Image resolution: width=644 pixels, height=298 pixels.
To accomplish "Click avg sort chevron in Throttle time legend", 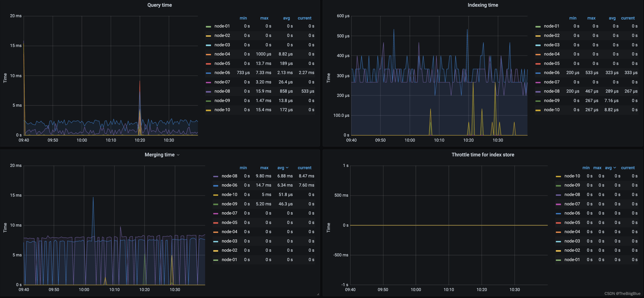I will [x=614, y=168].
